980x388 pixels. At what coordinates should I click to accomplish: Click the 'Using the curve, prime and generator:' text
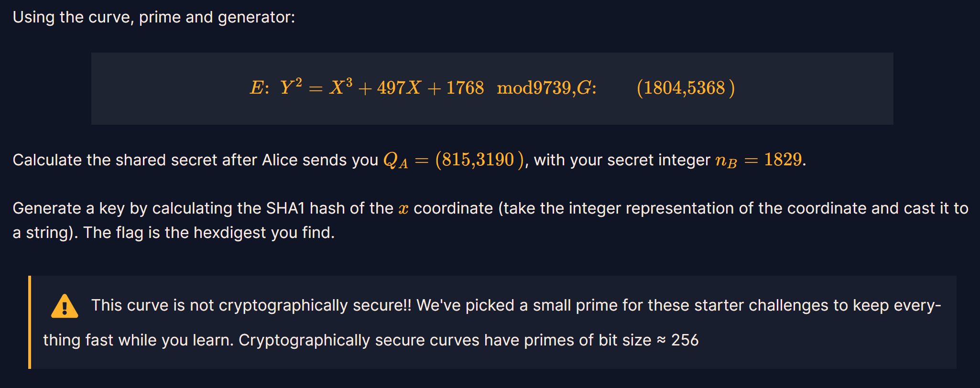pos(153,17)
